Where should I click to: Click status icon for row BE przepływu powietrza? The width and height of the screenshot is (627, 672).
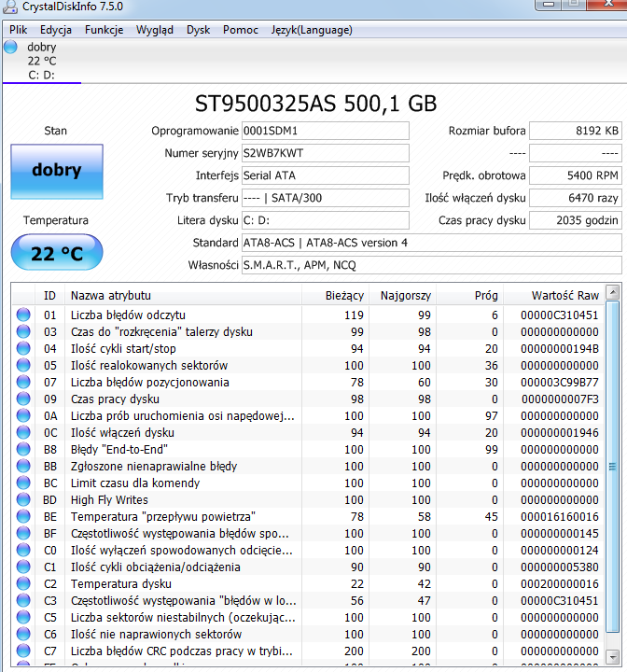point(23,516)
